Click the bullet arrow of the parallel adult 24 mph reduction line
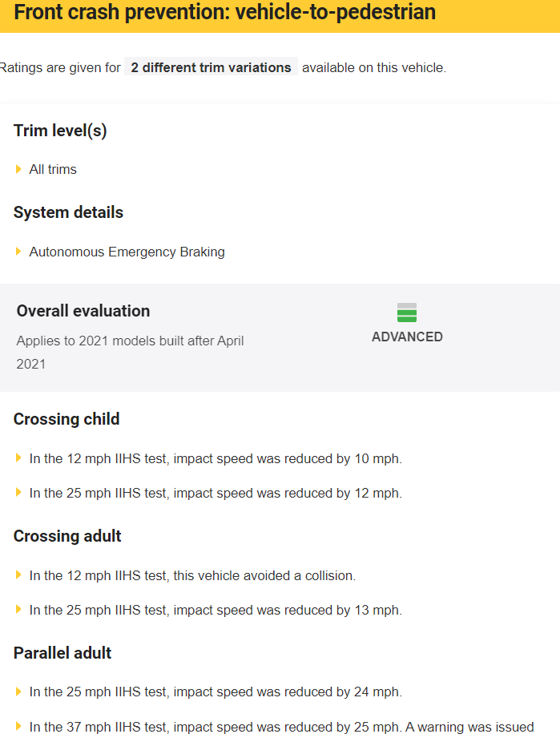This screenshot has height=742, width=560. [18, 692]
